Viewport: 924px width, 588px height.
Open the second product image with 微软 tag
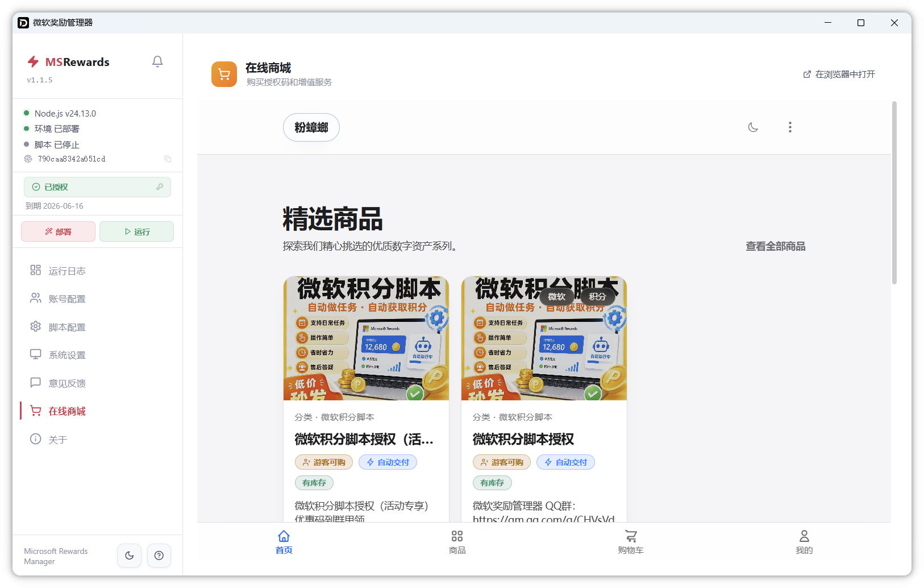[x=544, y=338]
